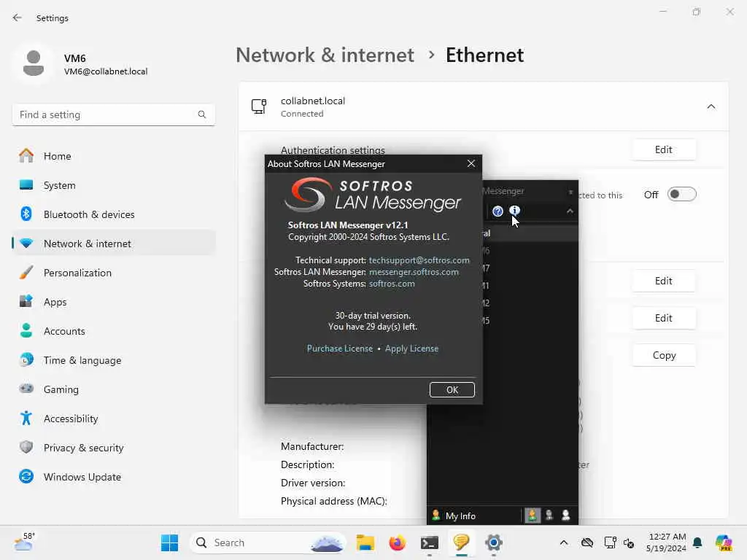Click the notification bell icon

click(x=697, y=542)
